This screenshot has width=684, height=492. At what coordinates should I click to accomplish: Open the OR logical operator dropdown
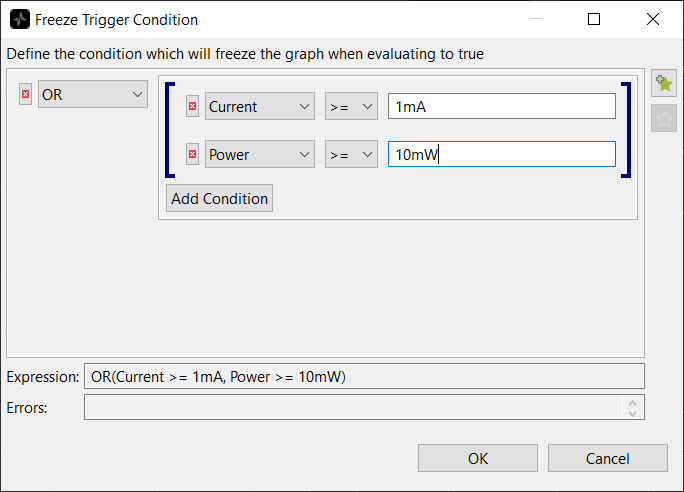click(93, 95)
